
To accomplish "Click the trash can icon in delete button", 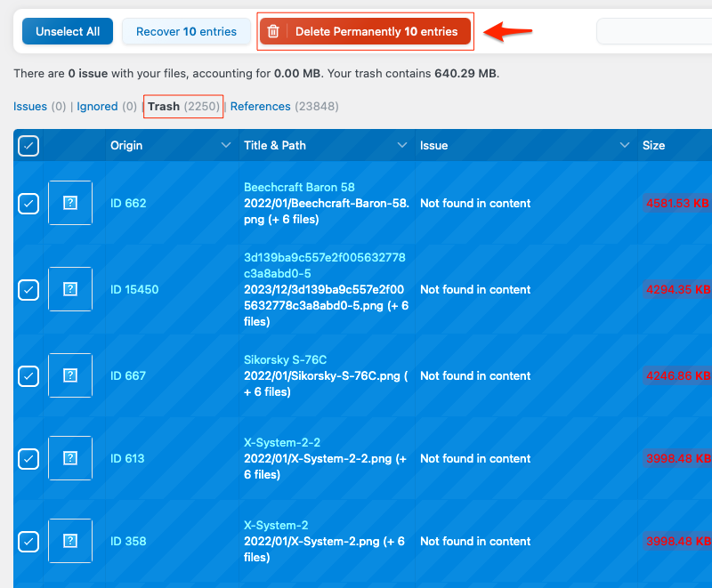I will [x=273, y=32].
